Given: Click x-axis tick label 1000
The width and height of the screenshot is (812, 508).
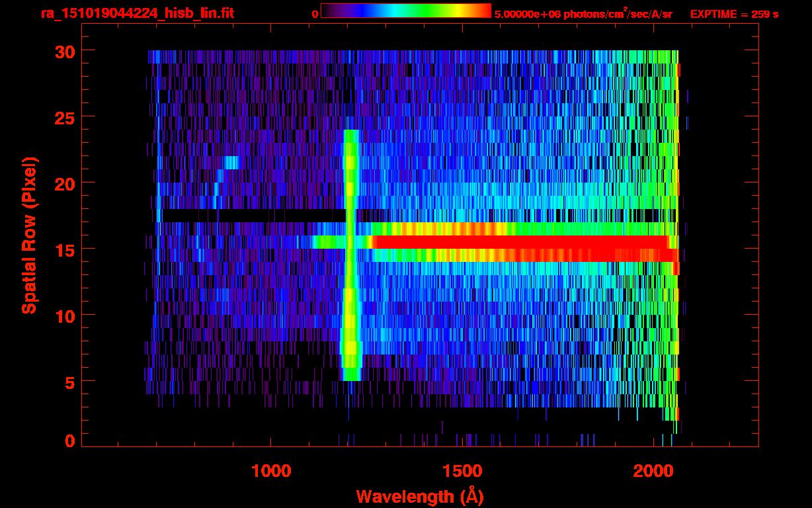Looking at the screenshot, I should point(271,471).
